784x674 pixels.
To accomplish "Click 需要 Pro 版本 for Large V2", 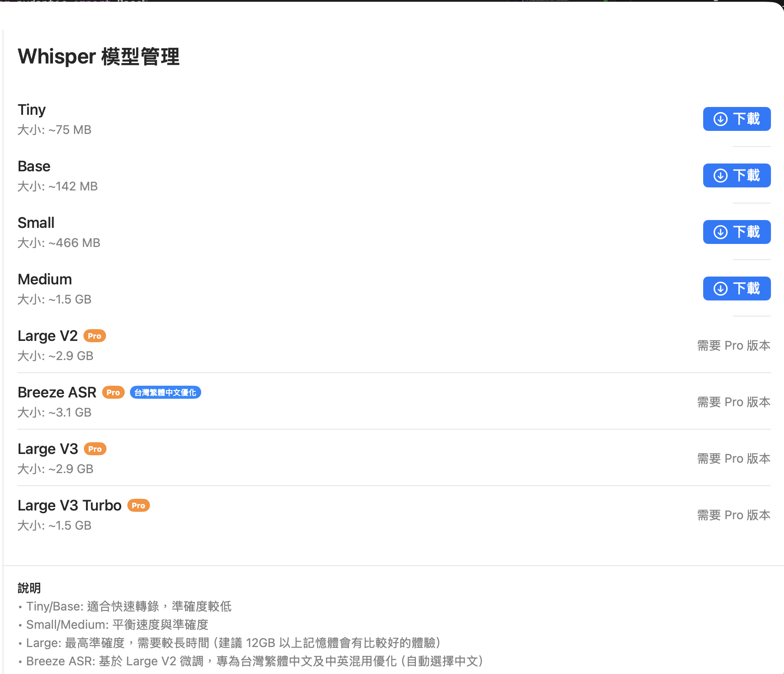I will click(734, 346).
